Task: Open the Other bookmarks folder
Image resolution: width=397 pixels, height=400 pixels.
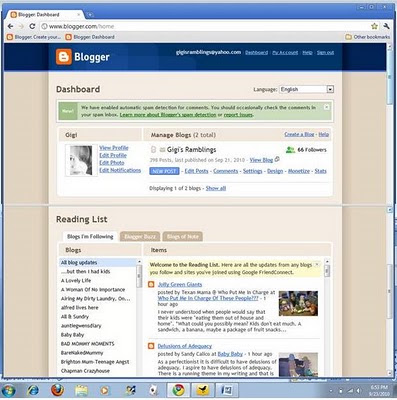Action: pyautogui.click(x=367, y=37)
